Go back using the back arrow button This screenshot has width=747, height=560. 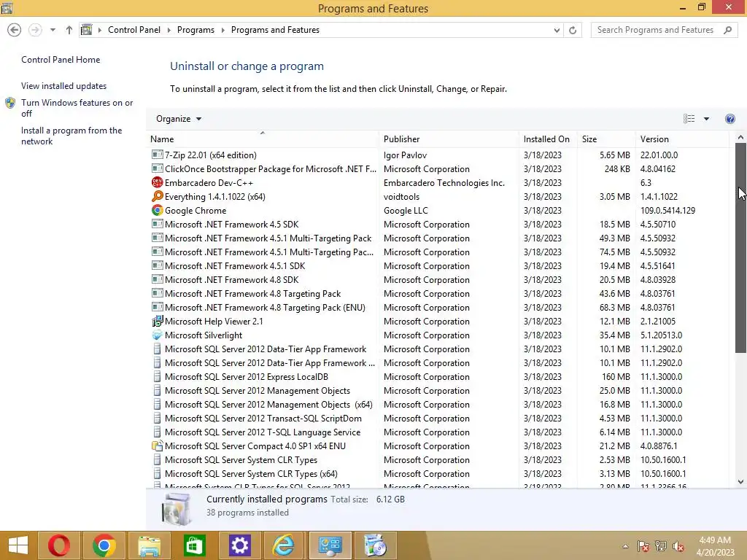pyautogui.click(x=15, y=30)
